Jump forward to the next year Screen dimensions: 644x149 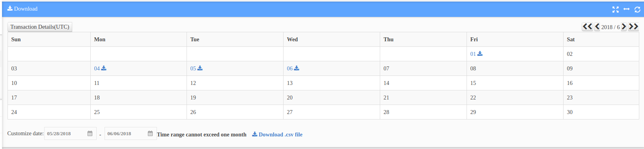pyautogui.click(x=633, y=27)
